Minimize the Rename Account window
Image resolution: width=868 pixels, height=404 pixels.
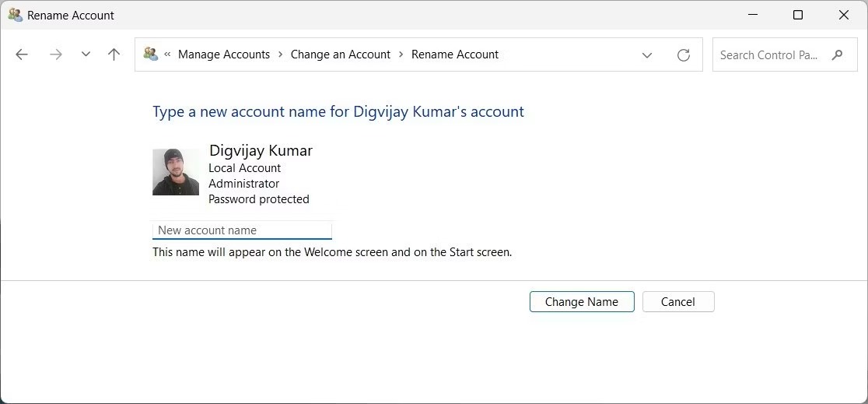pos(752,15)
